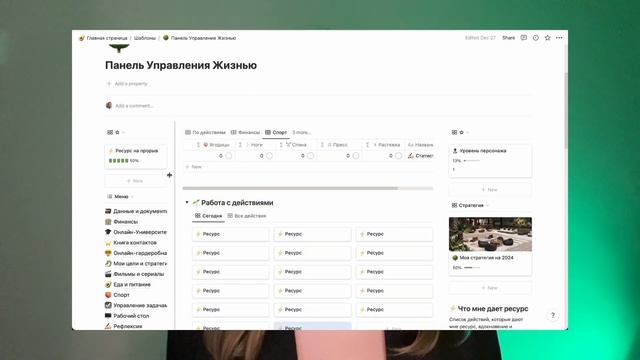
Task: Click progress bar on Моя стратегия на 2024
Action: click(x=472, y=268)
